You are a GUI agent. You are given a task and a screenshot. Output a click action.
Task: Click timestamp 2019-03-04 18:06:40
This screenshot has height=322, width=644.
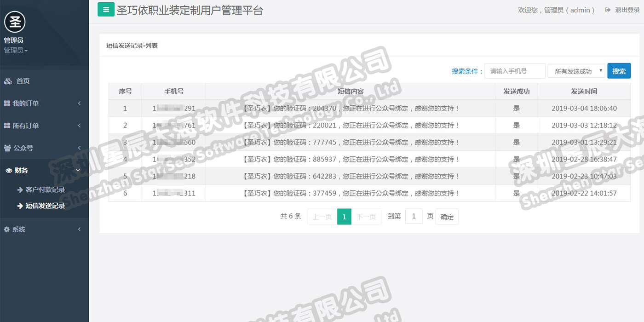[x=584, y=109]
